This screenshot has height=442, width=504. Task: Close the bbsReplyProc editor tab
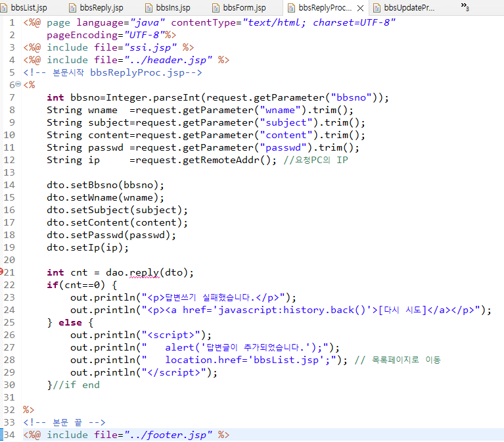(361, 8)
